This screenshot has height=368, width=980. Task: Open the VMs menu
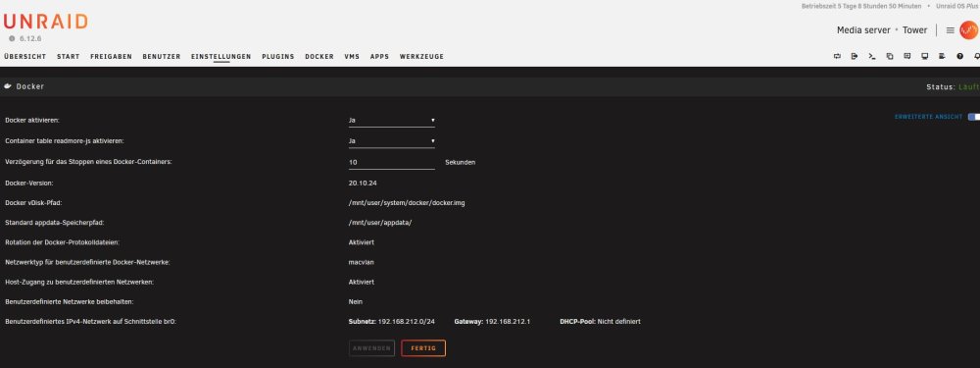(x=352, y=56)
